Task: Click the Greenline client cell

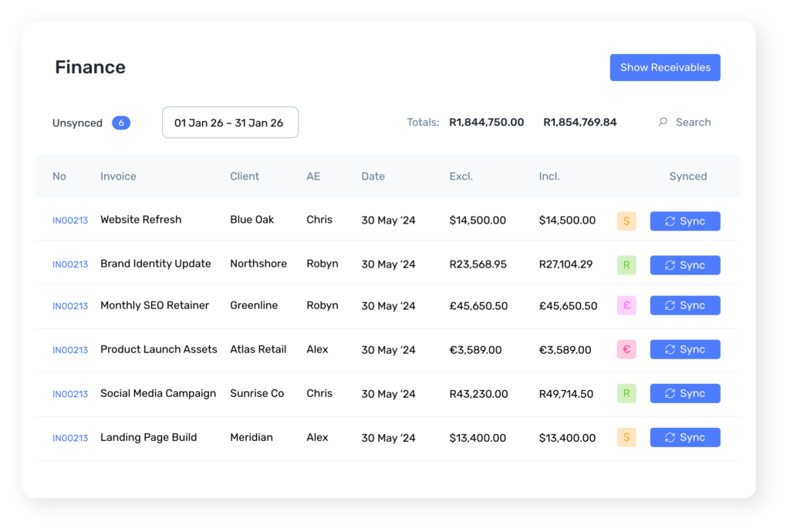Action: point(254,305)
